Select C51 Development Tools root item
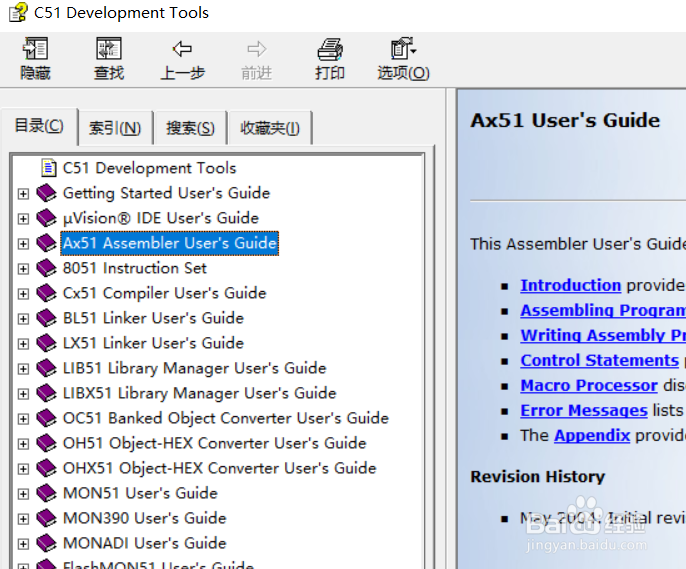This screenshot has width=686, height=569. pyautogui.click(x=149, y=168)
